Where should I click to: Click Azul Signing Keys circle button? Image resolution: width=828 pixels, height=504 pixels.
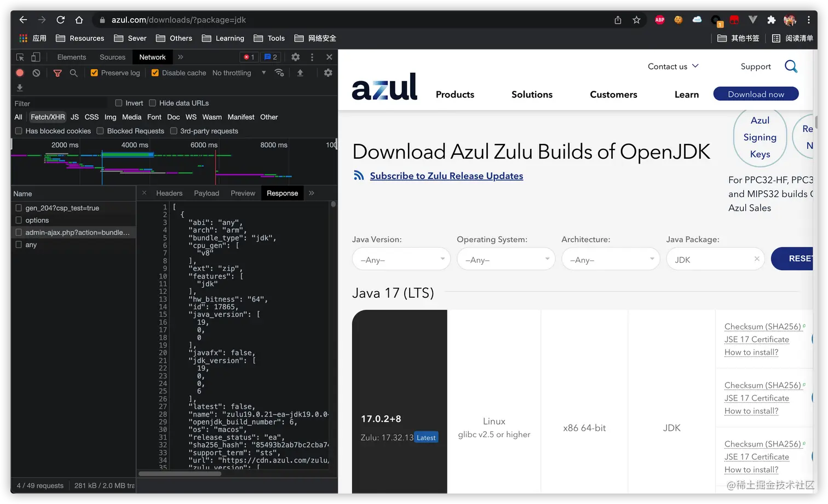pyautogui.click(x=760, y=137)
